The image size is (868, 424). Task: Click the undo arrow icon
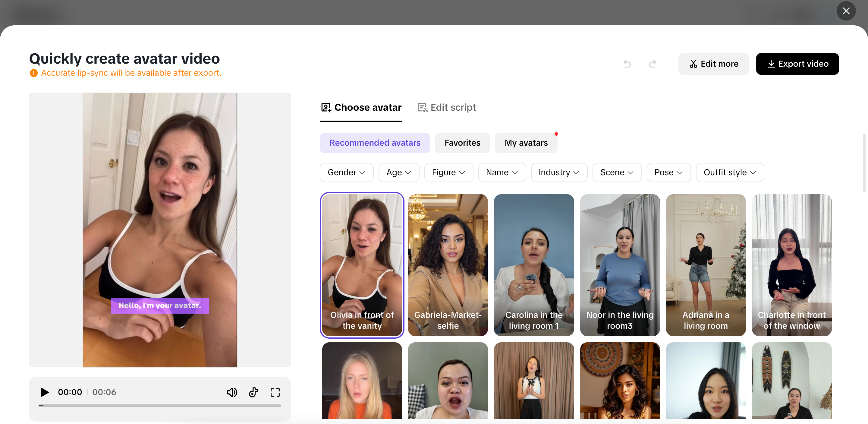[x=627, y=64]
